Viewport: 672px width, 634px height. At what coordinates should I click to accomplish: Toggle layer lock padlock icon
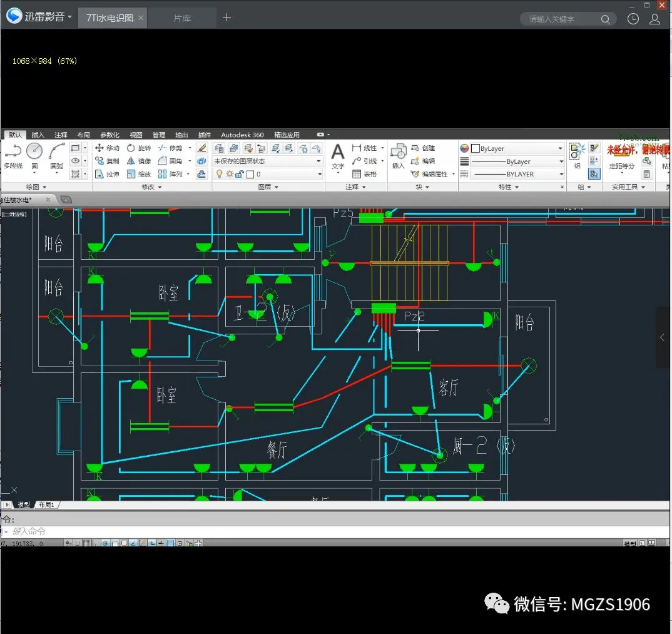click(x=240, y=174)
